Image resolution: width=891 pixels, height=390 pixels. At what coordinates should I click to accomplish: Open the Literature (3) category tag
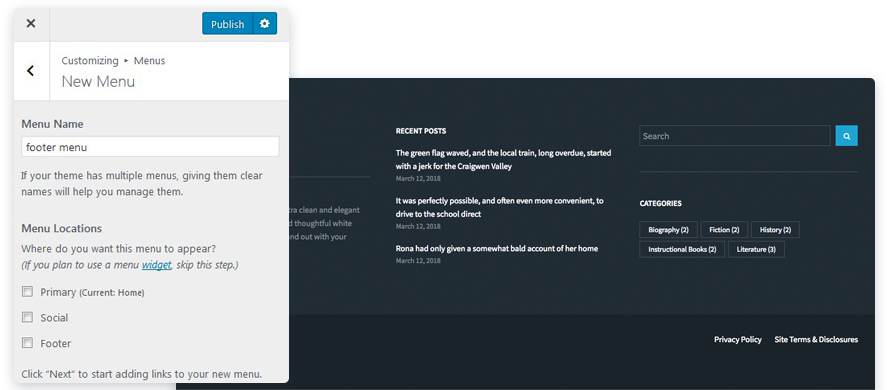tap(756, 249)
